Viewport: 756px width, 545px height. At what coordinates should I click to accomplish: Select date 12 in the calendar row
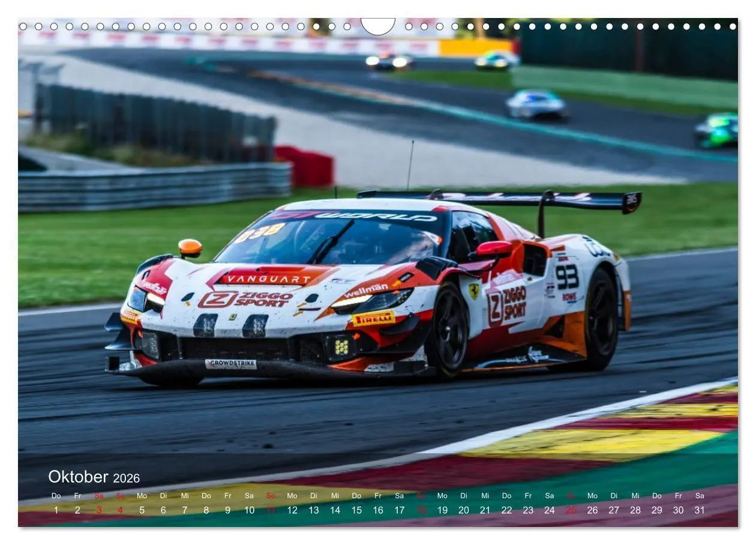click(292, 510)
